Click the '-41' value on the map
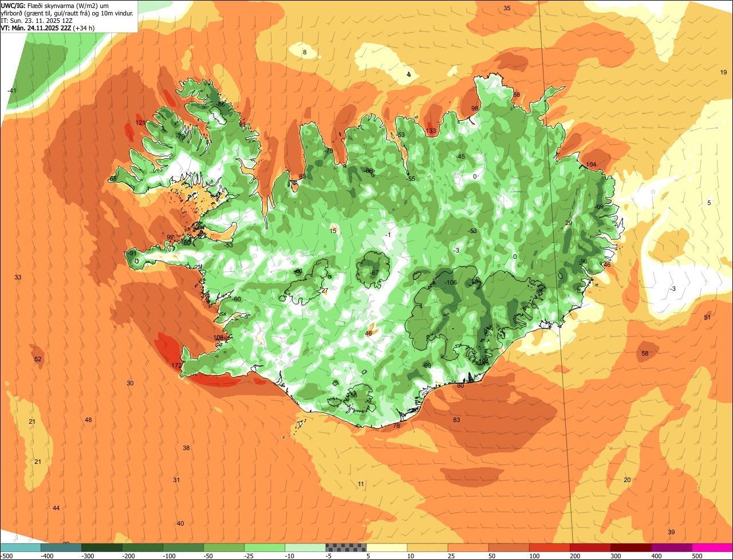 (12, 90)
